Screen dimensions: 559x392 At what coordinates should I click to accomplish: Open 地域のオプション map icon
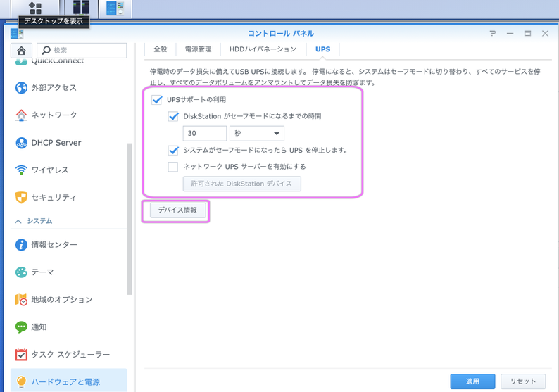tap(21, 300)
